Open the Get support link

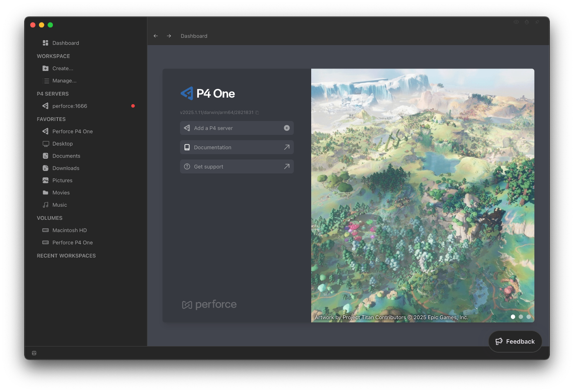click(237, 166)
